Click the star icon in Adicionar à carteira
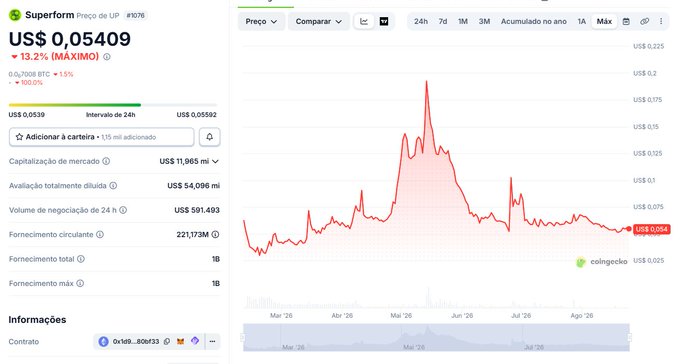Image resolution: width=680 pixels, height=364 pixels. (x=19, y=137)
